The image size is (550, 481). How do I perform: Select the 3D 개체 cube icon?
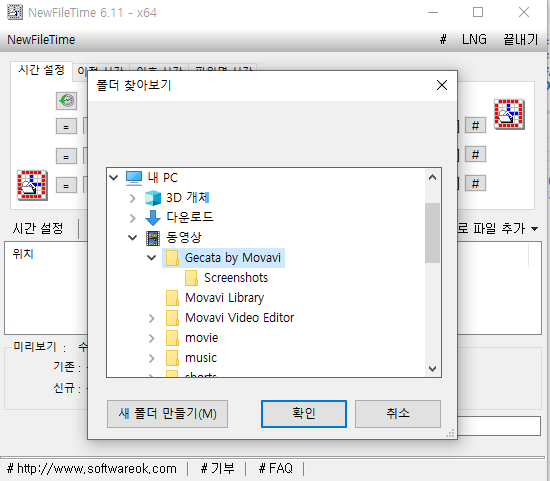153,198
